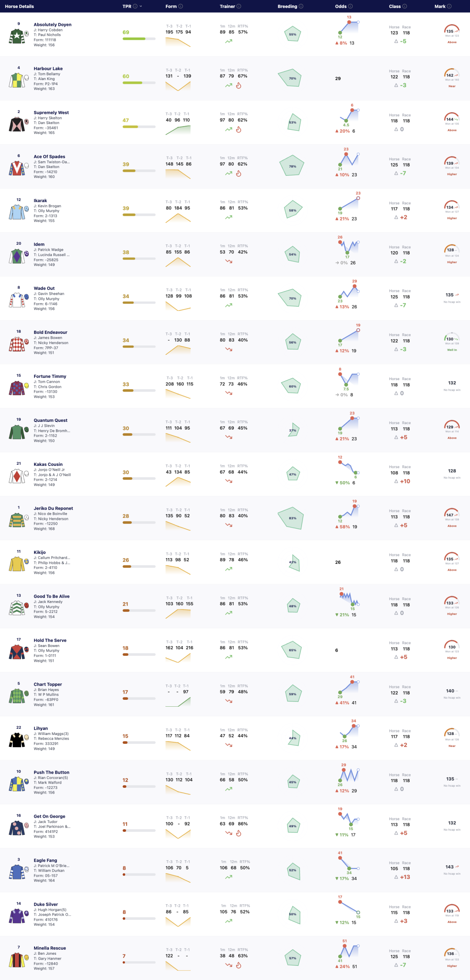Sort by the Horse Details header
This screenshot has width=470, height=980.
tap(19, 6)
